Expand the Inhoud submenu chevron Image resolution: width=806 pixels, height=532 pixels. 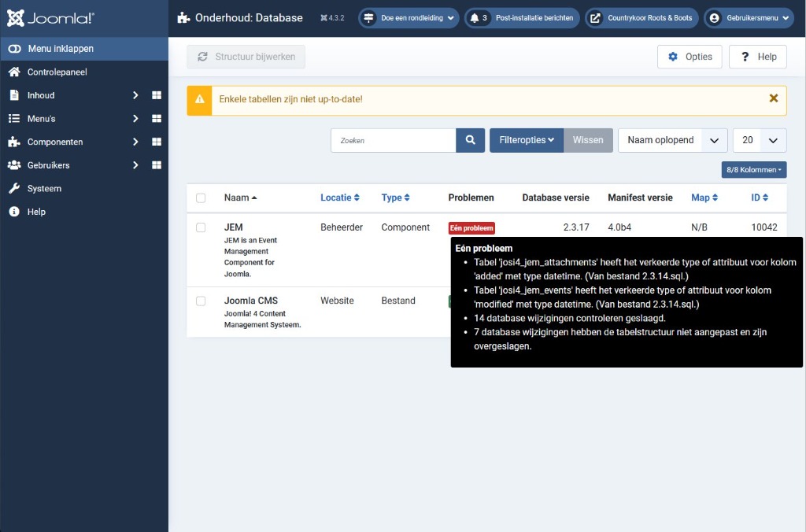(135, 95)
